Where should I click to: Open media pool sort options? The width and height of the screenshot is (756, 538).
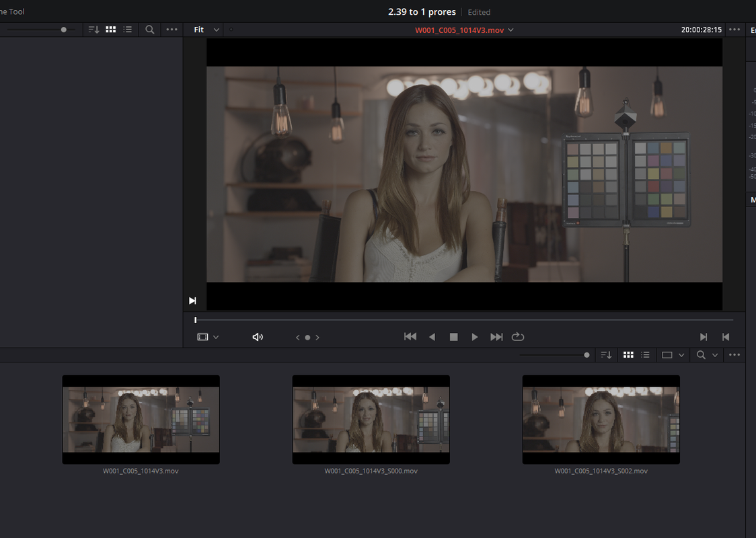(606, 355)
